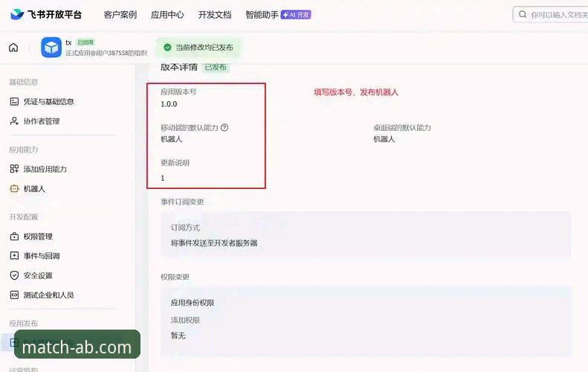
Task: Click the help icon beside 移动端的默认能力
Action: (224, 128)
